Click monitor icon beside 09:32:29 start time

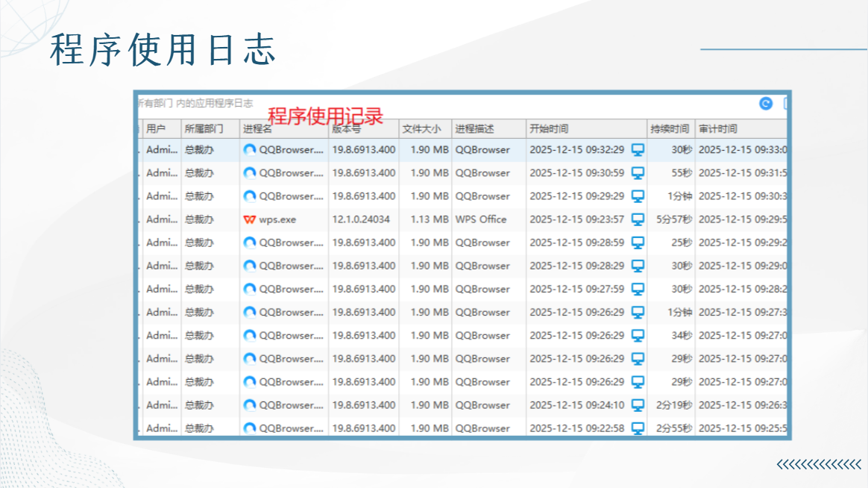pyautogui.click(x=638, y=149)
